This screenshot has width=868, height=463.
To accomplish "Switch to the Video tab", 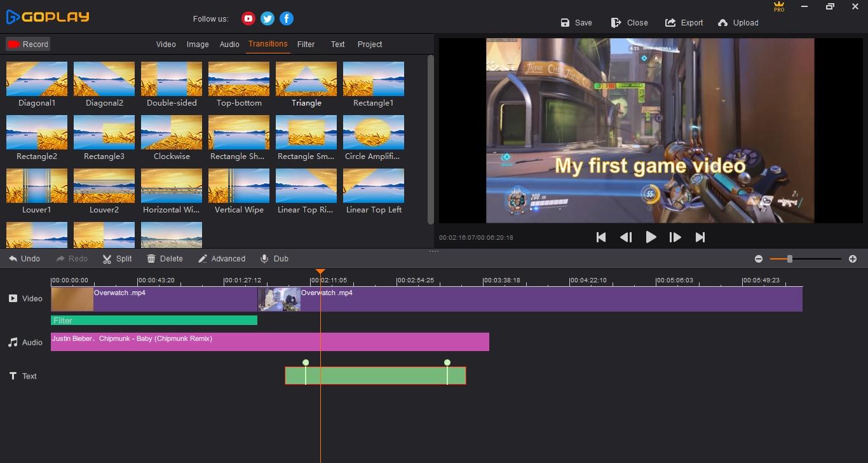I will pyautogui.click(x=166, y=44).
